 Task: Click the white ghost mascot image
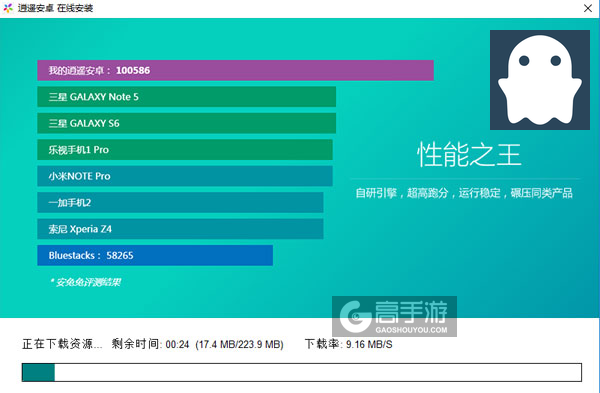pos(540,80)
